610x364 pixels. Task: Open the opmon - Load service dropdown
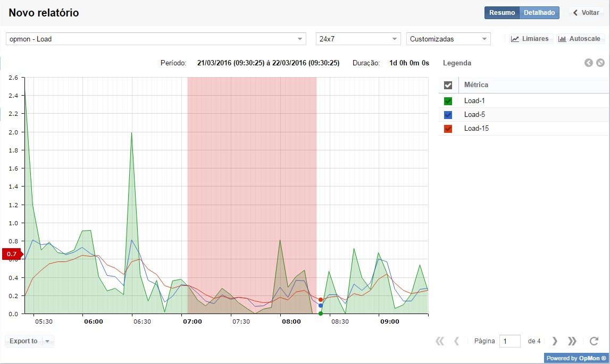(x=156, y=39)
